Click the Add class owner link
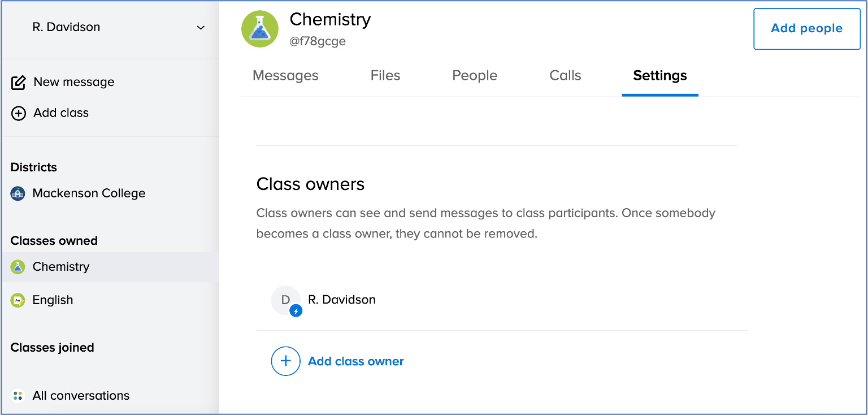This screenshot has width=868, height=415. point(355,362)
